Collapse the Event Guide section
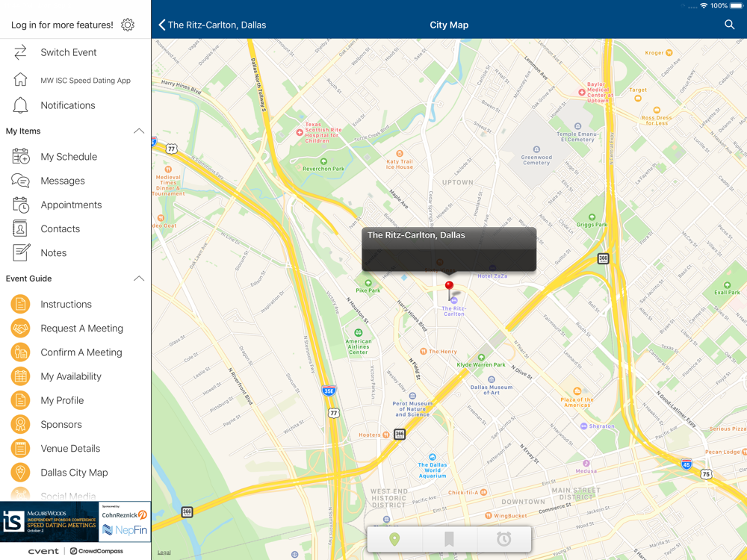 coord(139,279)
